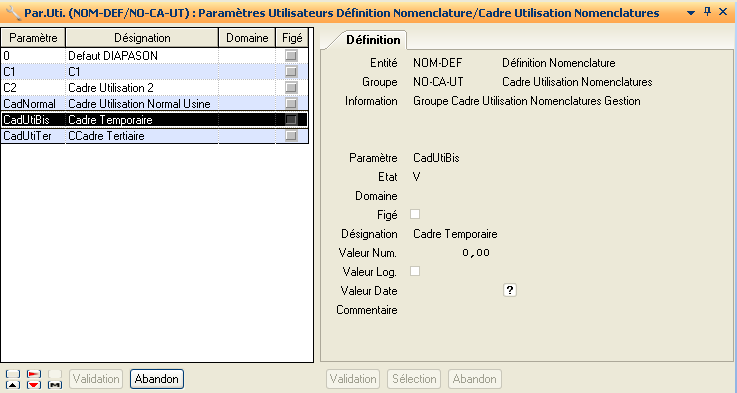Sort by the Désignation column header
The width and height of the screenshot is (737, 393).
pyautogui.click(x=142, y=38)
